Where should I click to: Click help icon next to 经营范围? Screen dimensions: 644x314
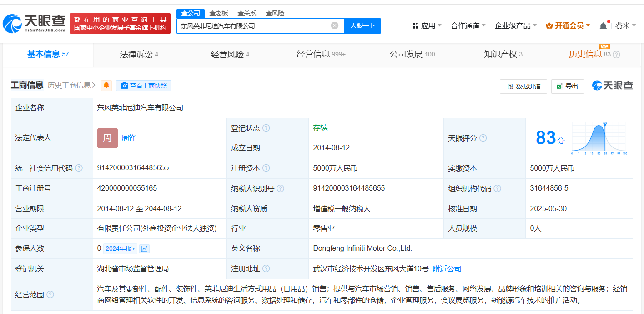point(50,294)
